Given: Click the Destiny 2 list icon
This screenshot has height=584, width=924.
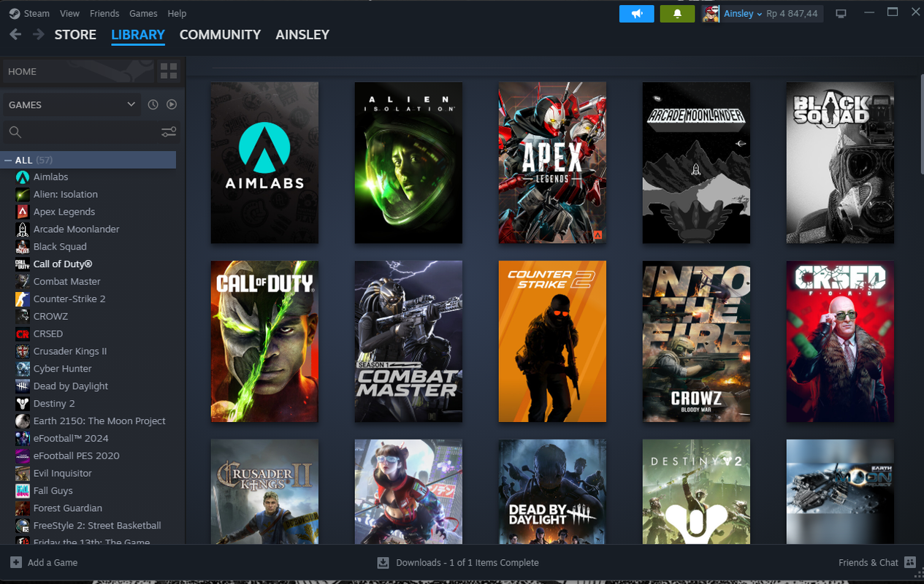Looking at the screenshot, I should pos(22,403).
